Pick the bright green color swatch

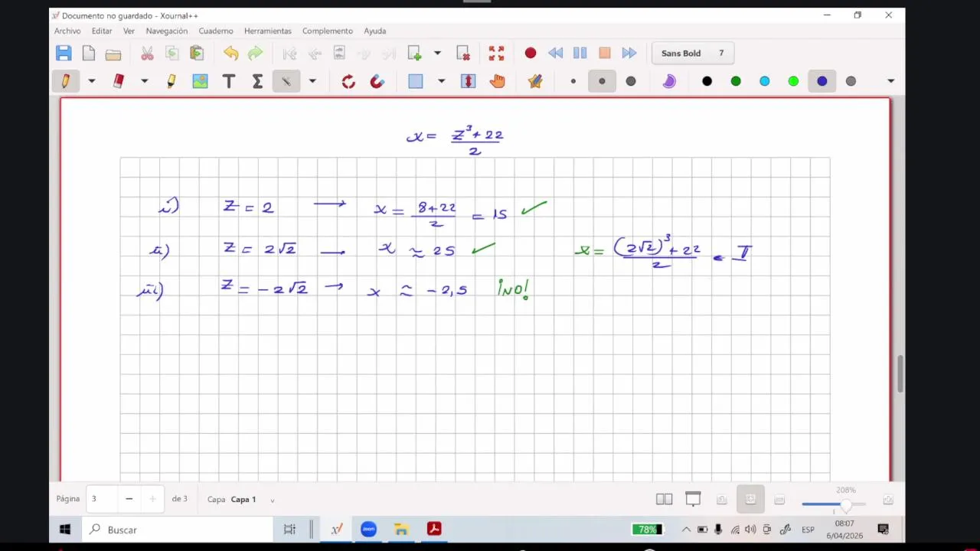793,81
